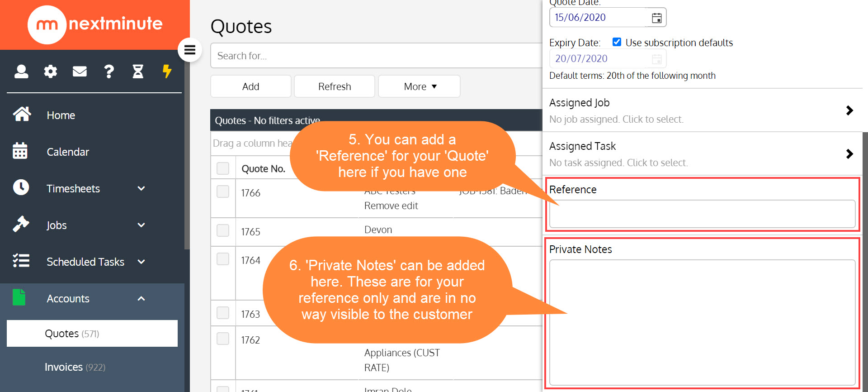Open quote number 1763 row
Viewport: 868px width, 392px height.
(251, 315)
